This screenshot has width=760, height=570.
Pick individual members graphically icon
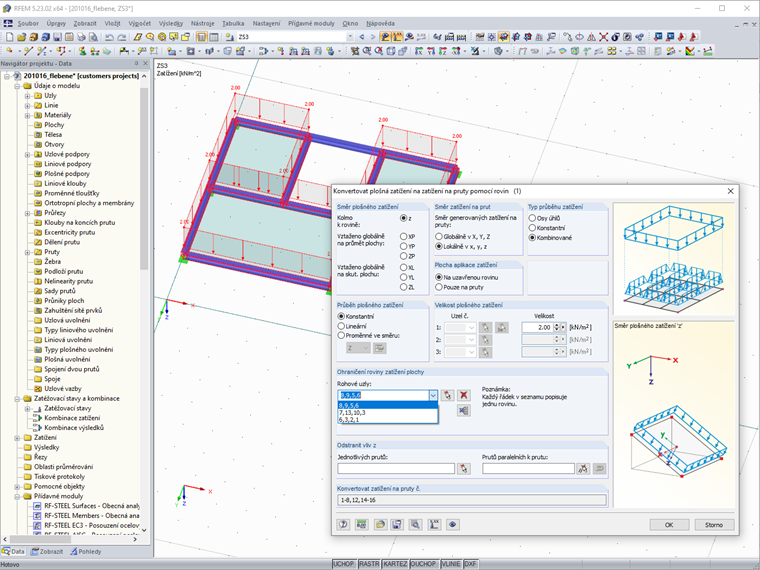tap(464, 469)
